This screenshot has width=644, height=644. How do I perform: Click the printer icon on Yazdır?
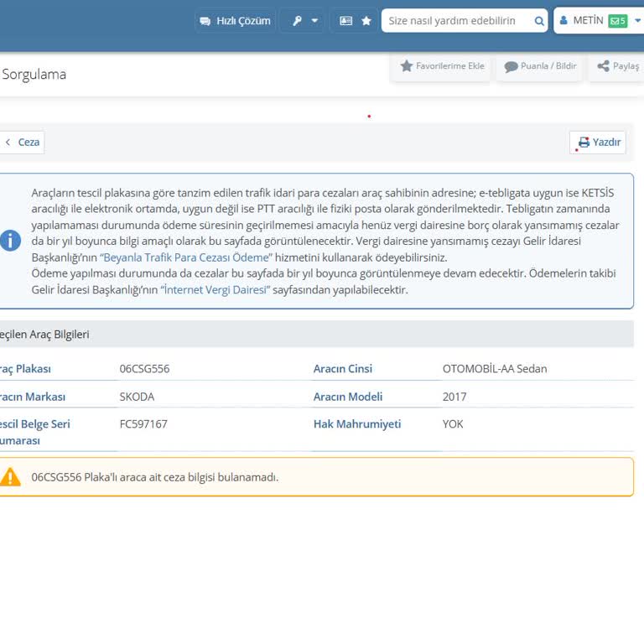(x=584, y=143)
